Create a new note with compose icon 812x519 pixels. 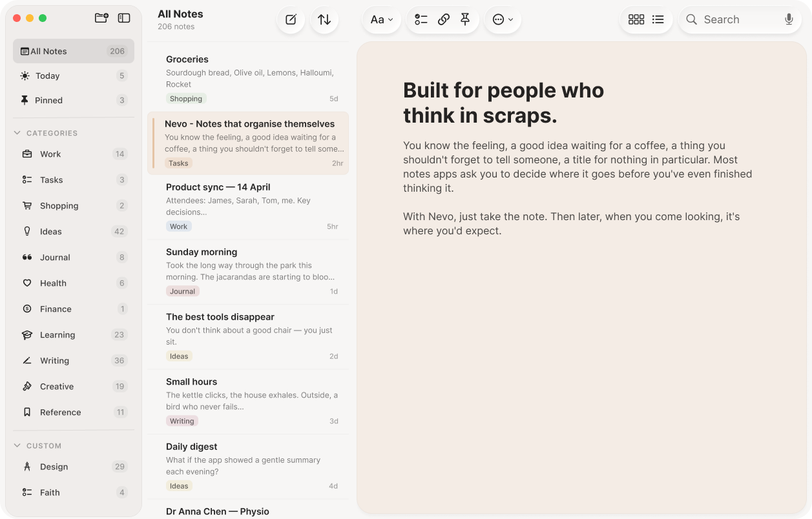tap(290, 20)
